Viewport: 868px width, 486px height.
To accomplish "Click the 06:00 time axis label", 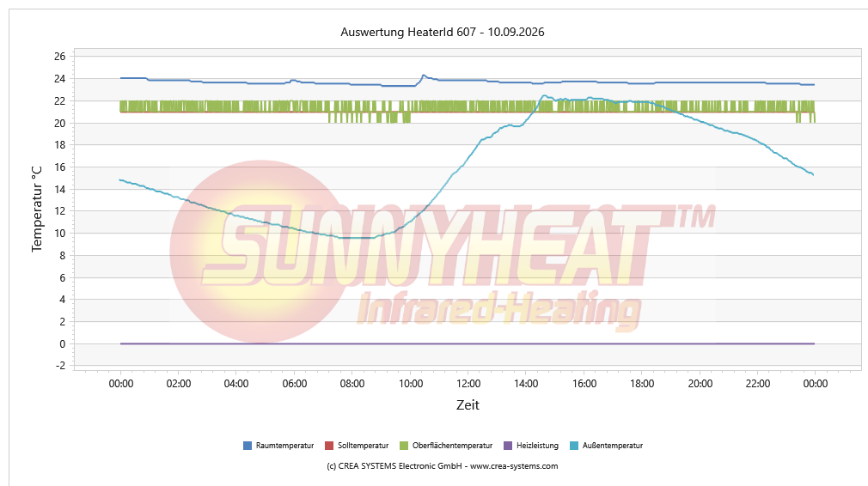I will [295, 384].
